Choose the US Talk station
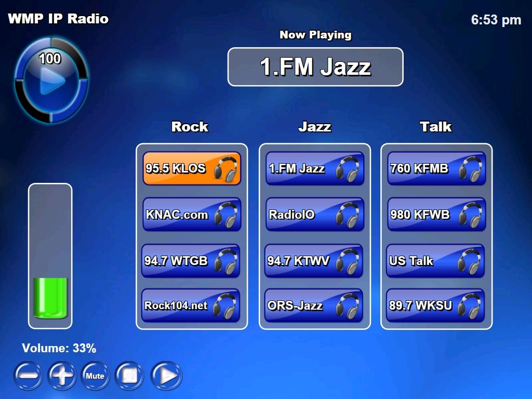This screenshot has height=399, width=532. pos(435,261)
